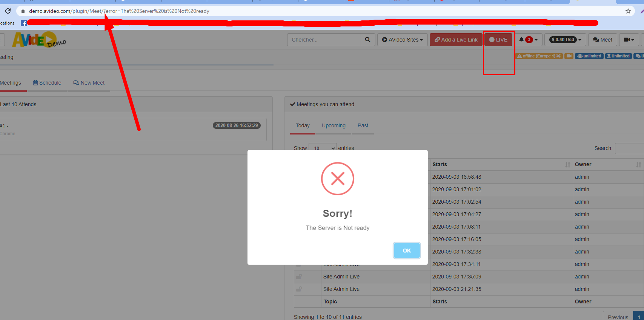Open the Meet button in the top bar

(603, 40)
